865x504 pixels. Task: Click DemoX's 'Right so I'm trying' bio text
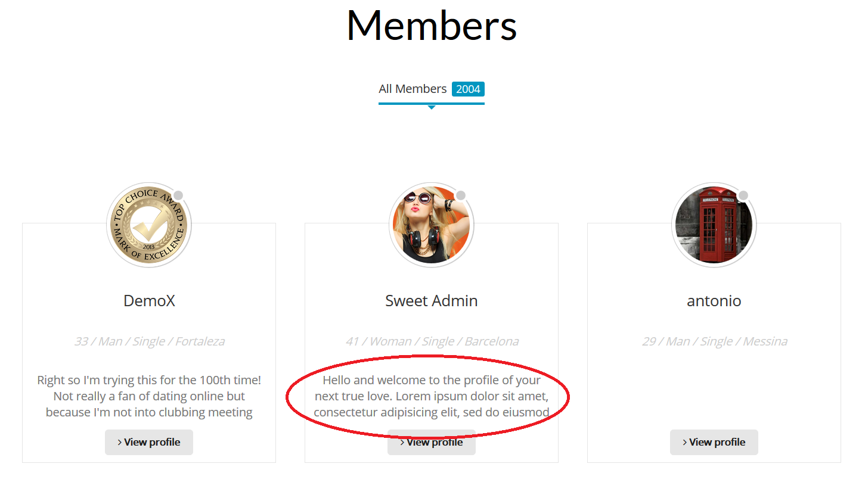[149, 396]
